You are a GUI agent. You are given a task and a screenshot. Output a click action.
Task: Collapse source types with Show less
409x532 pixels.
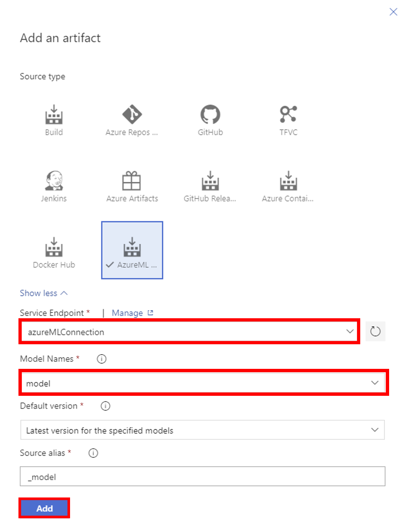pyautogui.click(x=44, y=293)
